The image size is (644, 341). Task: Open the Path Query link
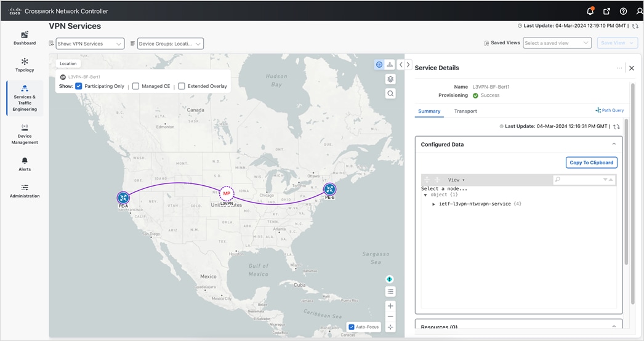pos(610,110)
